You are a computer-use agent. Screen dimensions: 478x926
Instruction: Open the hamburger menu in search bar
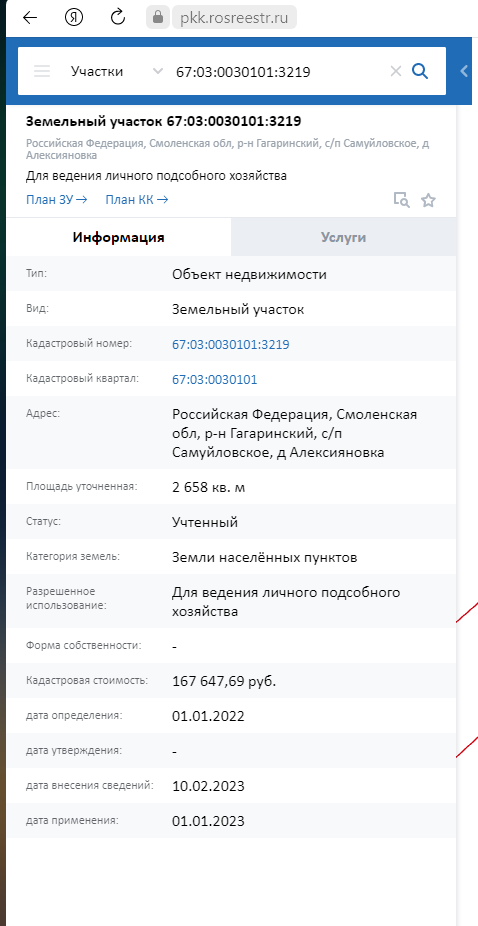(x=42, y=71)
